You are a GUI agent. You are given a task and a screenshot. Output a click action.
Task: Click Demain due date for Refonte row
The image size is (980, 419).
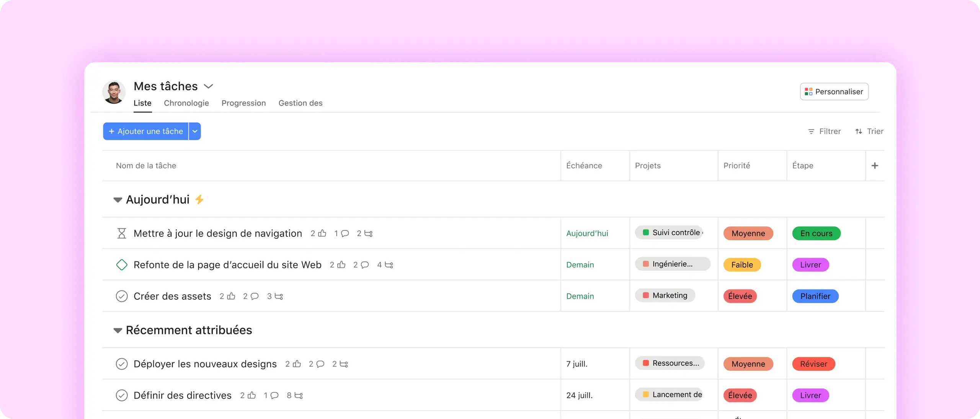pos(580,265)
